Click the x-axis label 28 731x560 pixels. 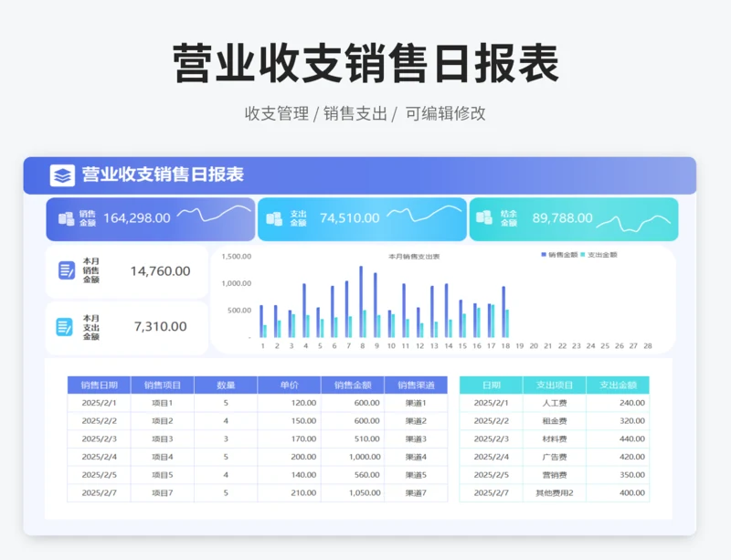[648, 346]
